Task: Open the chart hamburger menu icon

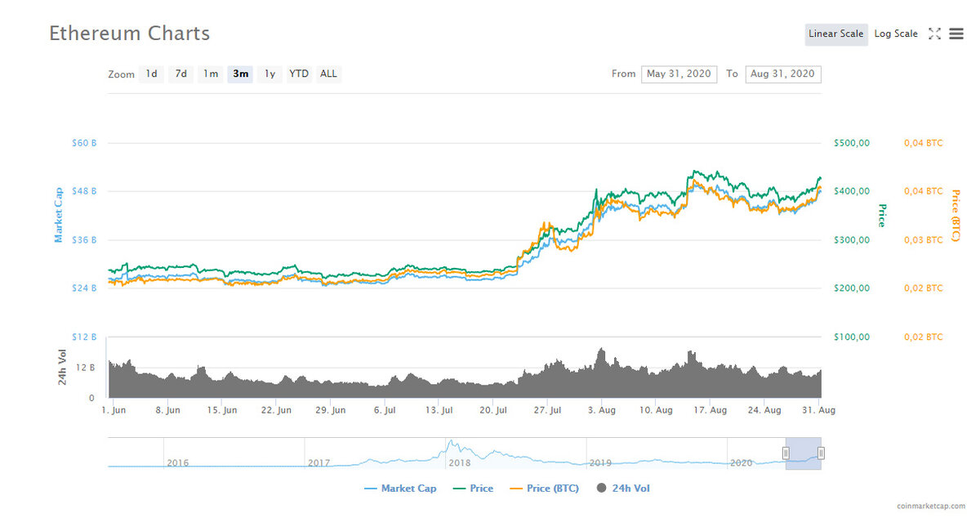Action: (x=956, y=34)
